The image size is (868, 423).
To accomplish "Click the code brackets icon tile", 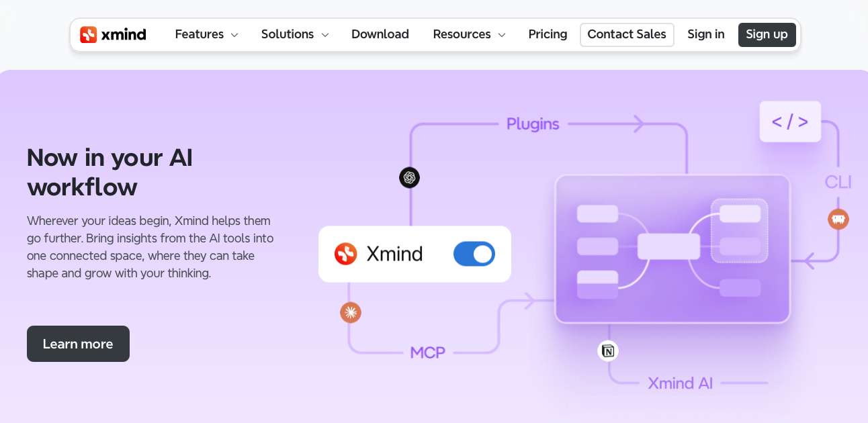I will pyautogui.click(x=790, y=122).
